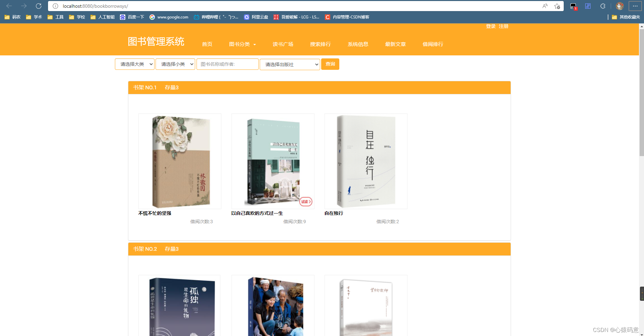This screenshot has height=336, width=644.
Task: Open the 最新文章 page
Action: (x=395, y=44)
